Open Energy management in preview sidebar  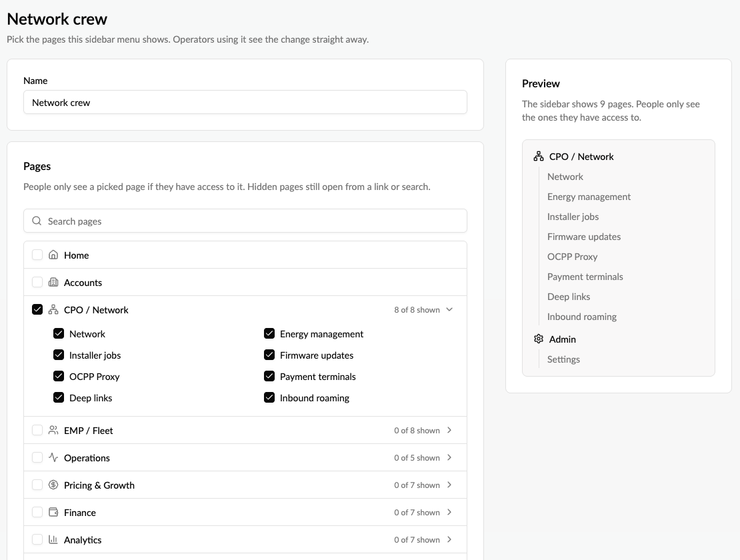pyautogui.click(x=589, y=197)
